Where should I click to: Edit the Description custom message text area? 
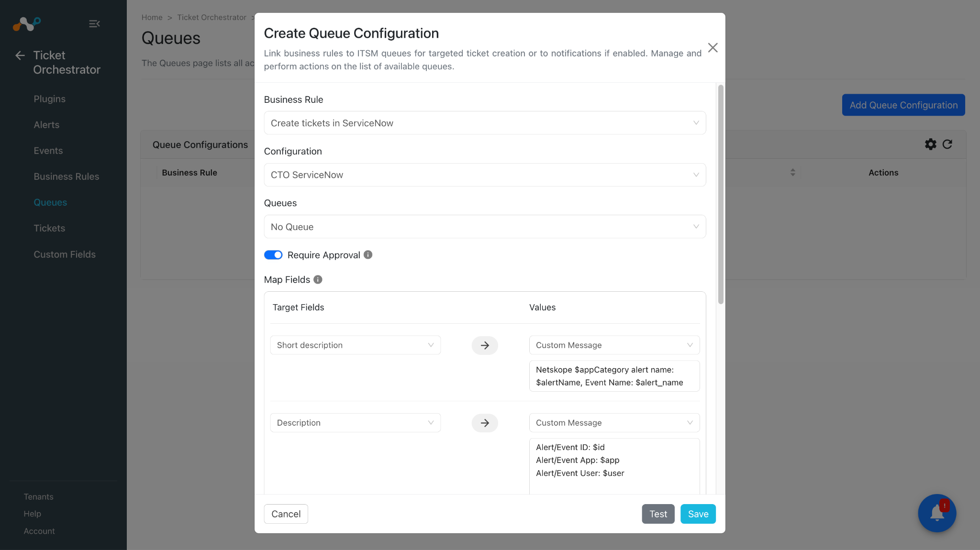tap(614, 466)
